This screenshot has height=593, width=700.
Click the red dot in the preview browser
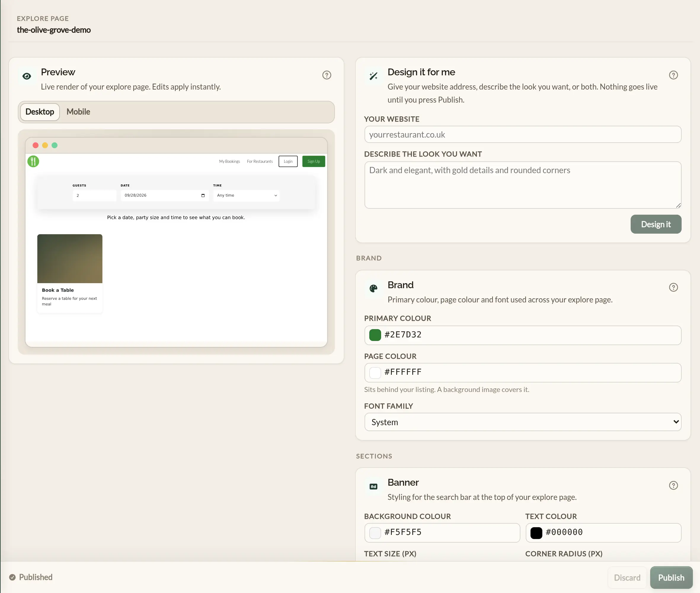pyautogui.click(x=36, y=145)
